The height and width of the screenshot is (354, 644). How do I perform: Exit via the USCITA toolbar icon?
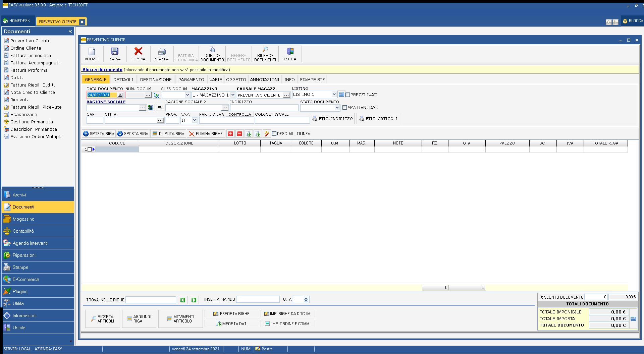(290, 54)
